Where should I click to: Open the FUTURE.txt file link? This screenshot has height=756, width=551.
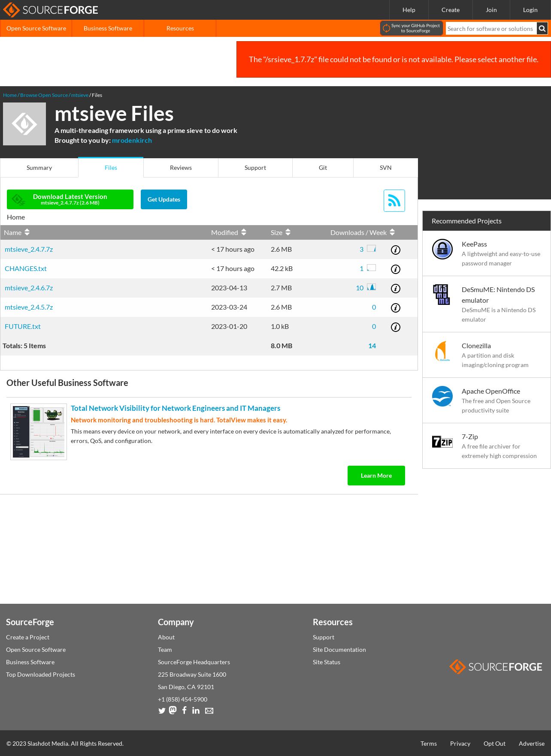click(23, 327)
